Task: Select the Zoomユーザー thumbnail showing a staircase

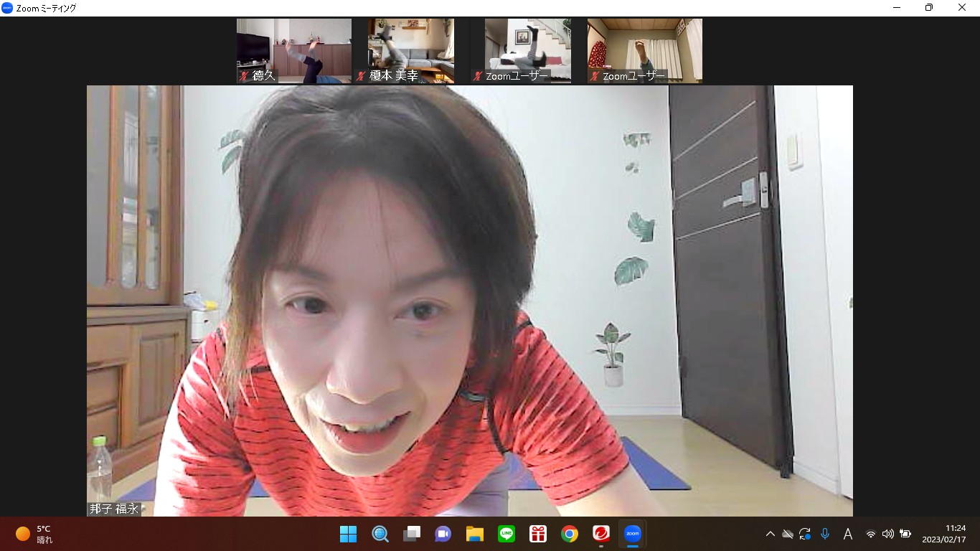Action: point(528,50)
